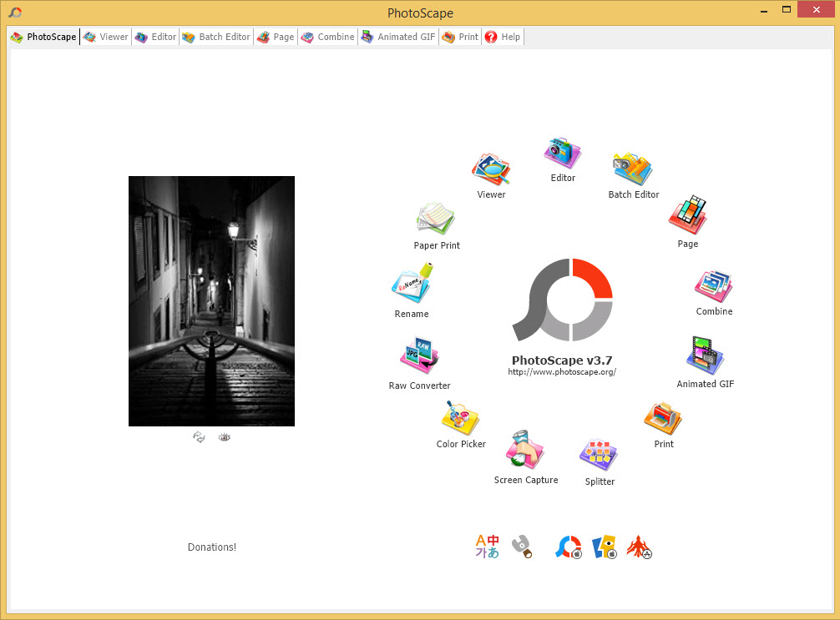The height and width of the screenshot is (620, 840).
Task: Open the Animated GIF tab
Action: click(x=398, y=37)
